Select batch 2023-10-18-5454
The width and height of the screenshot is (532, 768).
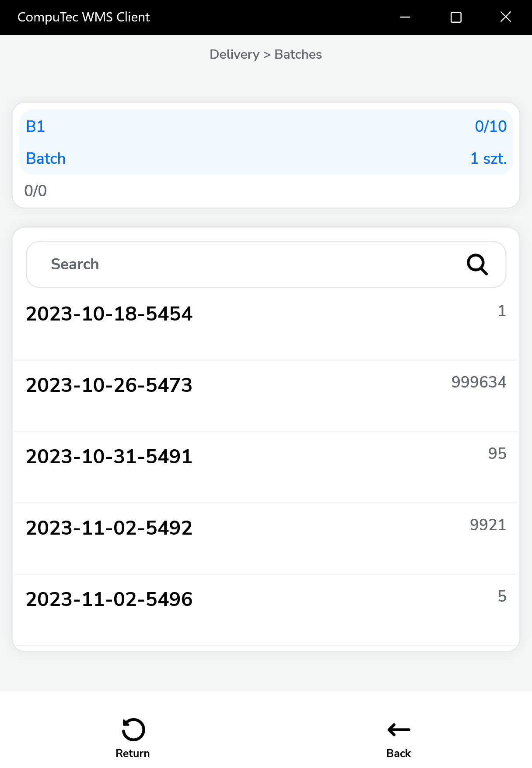click(109, 314)
